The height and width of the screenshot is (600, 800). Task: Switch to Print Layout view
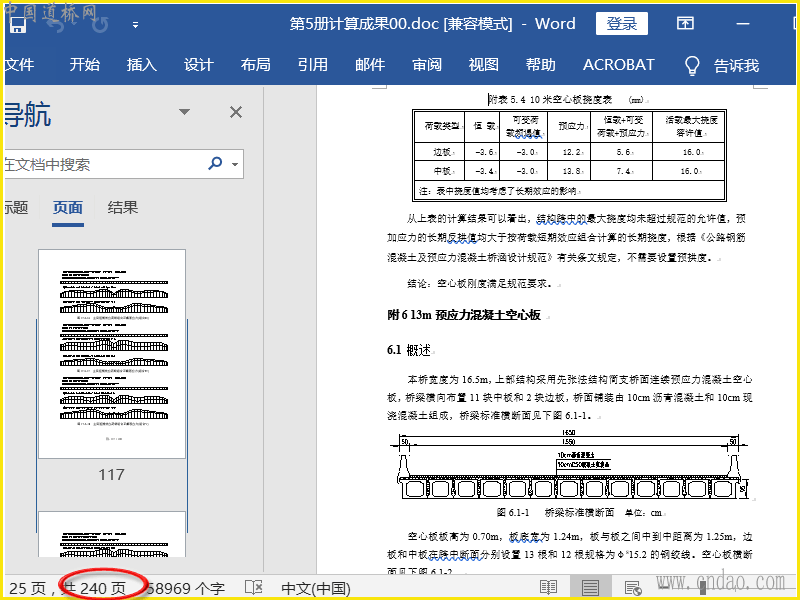[x=591, y=587]
